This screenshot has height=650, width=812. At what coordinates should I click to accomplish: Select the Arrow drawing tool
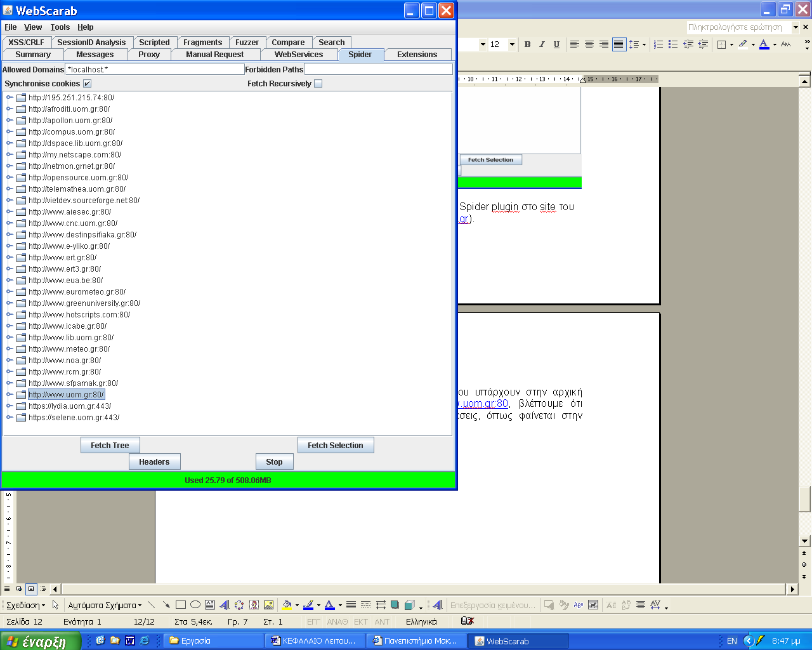coord(166,605)
